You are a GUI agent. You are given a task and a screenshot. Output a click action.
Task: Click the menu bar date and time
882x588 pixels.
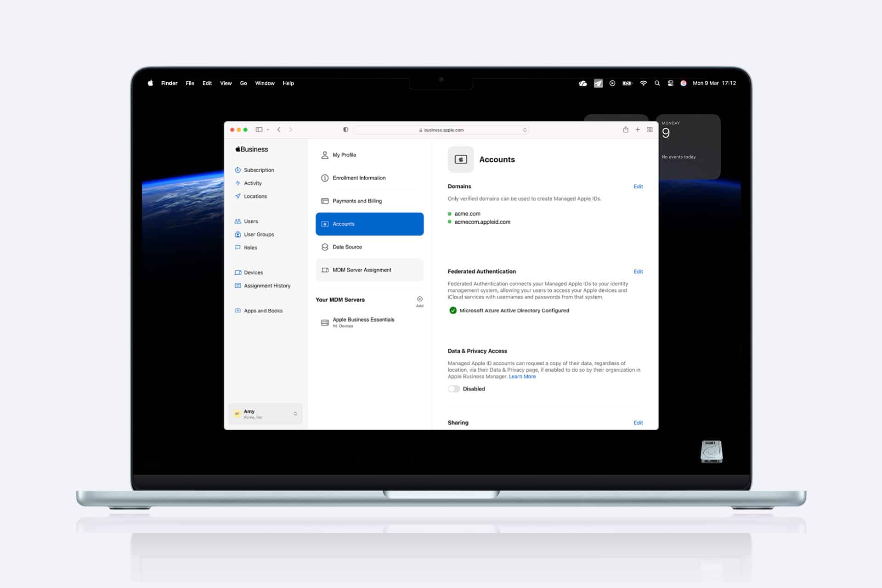point(714,83)
